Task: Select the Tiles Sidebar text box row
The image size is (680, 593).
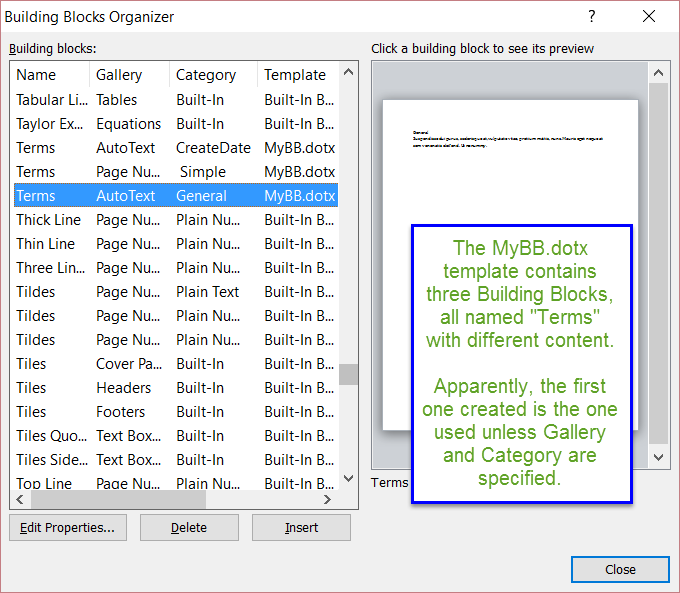Action: pyautogui.click(x=176, y=460)
